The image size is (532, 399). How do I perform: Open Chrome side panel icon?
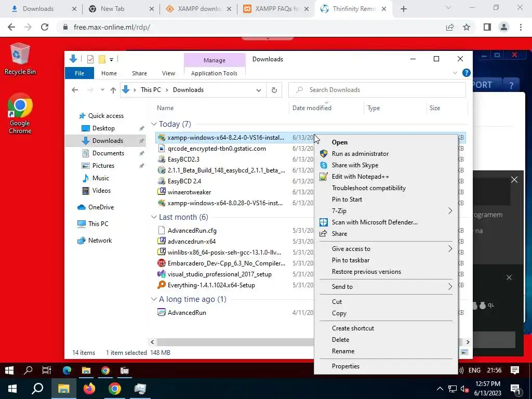pos(487,27)
